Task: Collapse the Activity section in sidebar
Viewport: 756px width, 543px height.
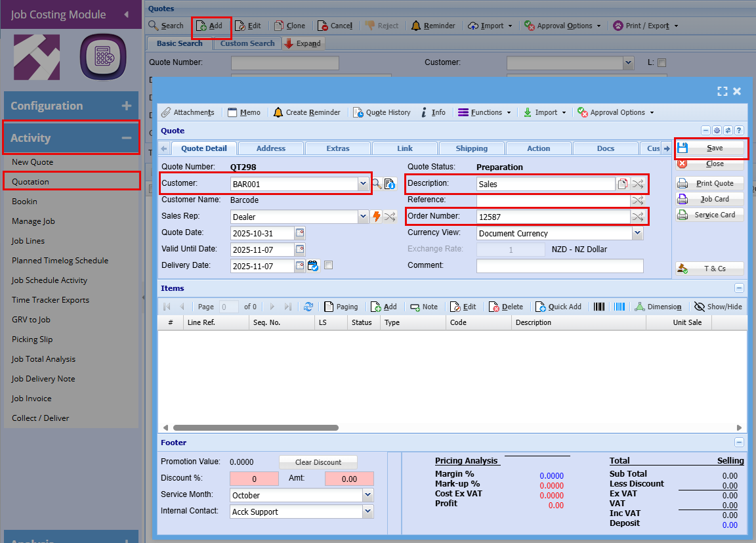Action: click(127, 138)
